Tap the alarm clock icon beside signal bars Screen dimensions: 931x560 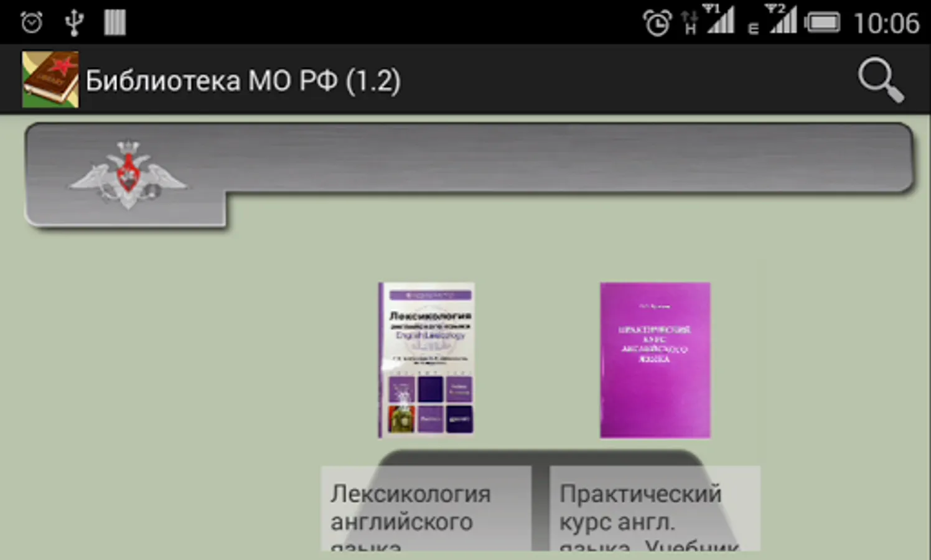click(x=657, y=24)
